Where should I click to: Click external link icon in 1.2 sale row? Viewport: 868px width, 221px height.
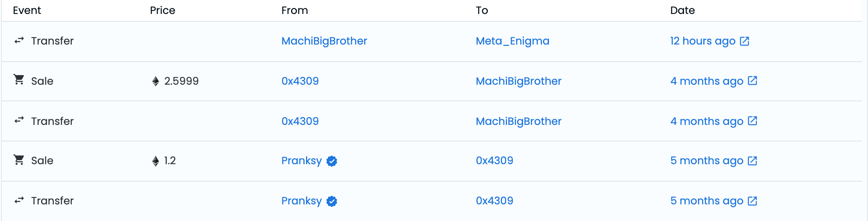coord(752,161)
